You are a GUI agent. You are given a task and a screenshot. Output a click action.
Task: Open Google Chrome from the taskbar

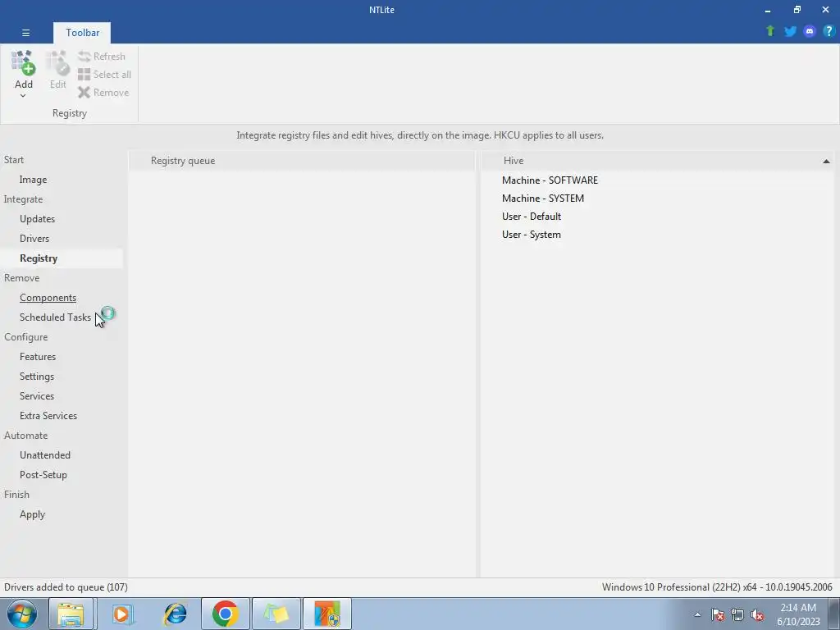click(x=225, y=614)
